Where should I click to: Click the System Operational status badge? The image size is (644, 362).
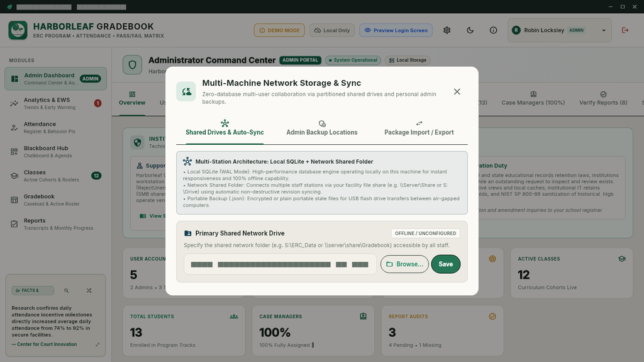[x=353, y=60]
